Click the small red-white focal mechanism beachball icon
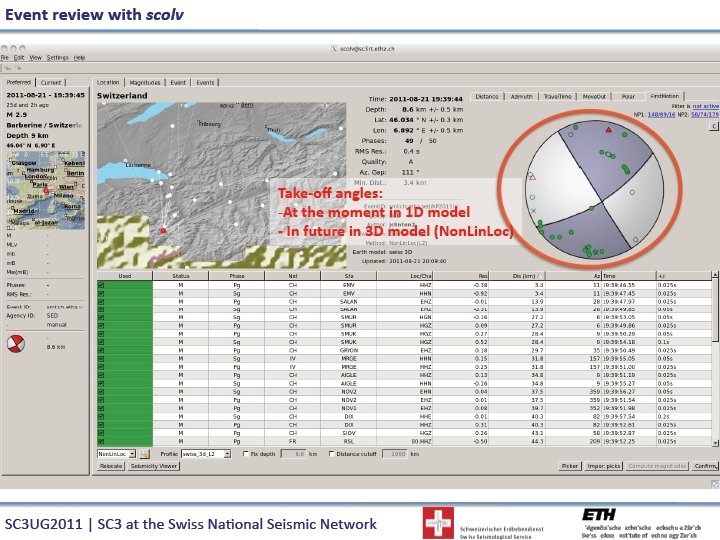 (x=16, y=344)
